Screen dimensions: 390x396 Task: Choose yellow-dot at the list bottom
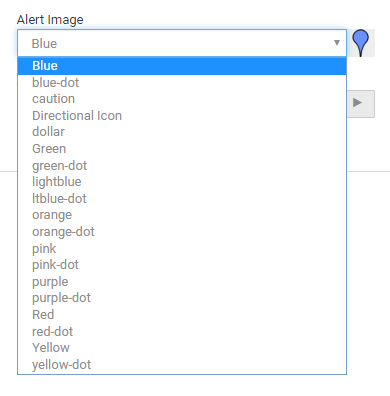182,365
